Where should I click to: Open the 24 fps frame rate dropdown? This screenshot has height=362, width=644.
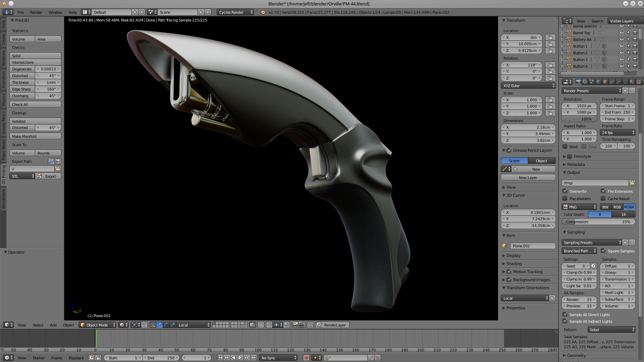click(618, 133)
